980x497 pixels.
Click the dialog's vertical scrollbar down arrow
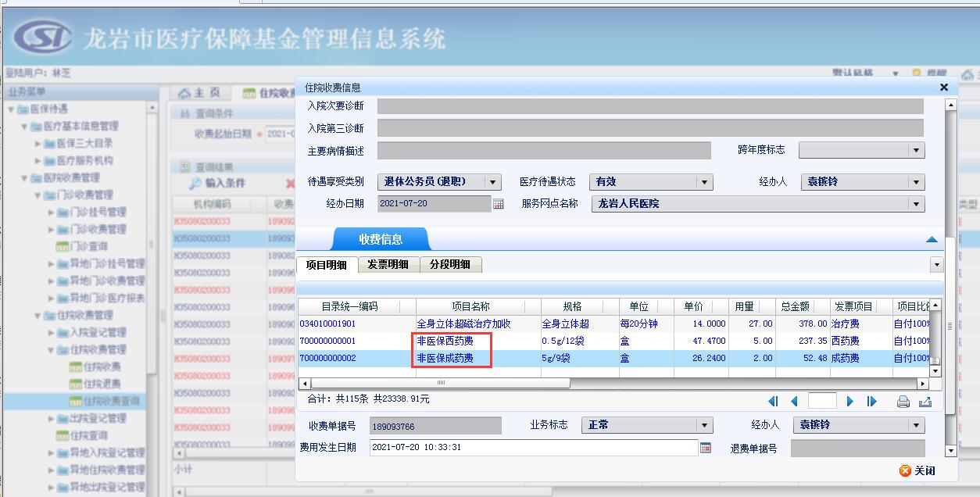pyautogui.click(x=950, y=451)
